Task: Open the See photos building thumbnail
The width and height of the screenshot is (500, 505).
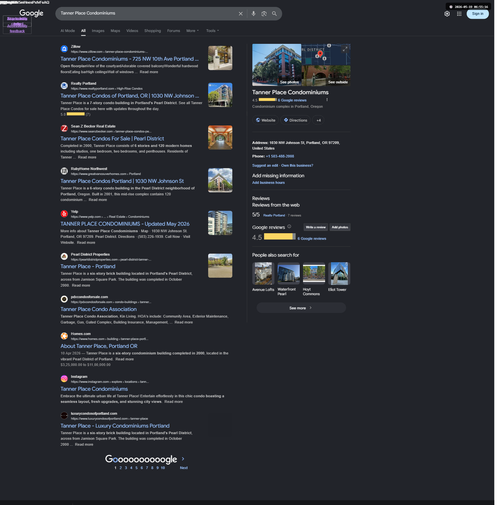Action: point(277,65)
